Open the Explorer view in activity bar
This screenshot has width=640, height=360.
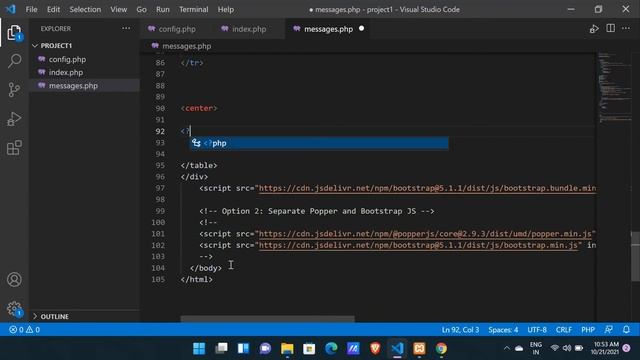coord(14,33)
